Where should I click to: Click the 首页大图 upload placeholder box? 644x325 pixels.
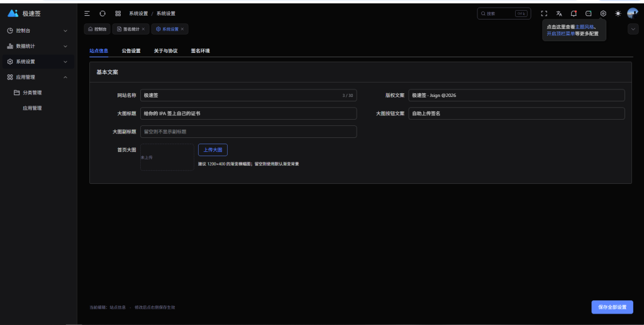tap(167, 157)
